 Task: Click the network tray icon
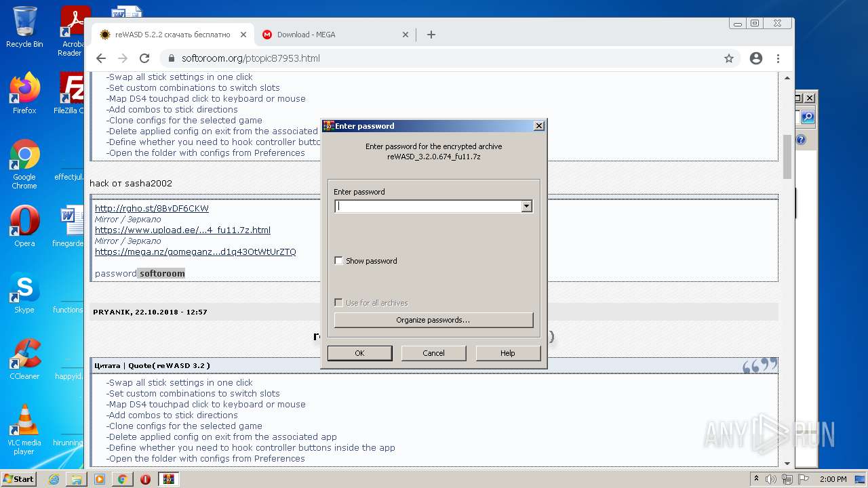[x=787, y=479]
